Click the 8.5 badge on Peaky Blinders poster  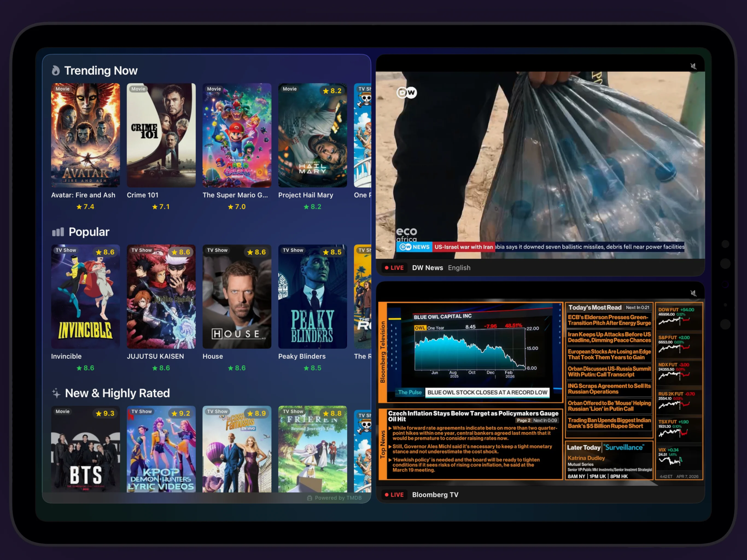(x=332, y=252)
